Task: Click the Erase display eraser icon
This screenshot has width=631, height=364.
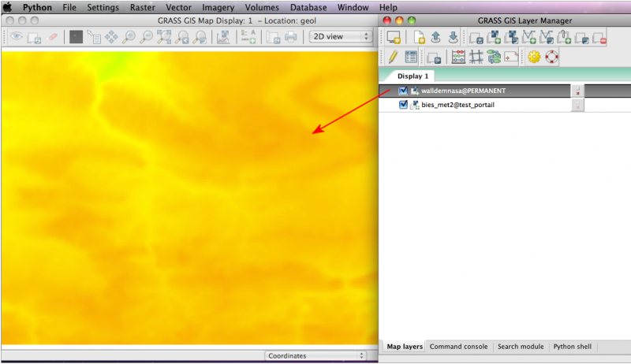Action: coord(53,37)
